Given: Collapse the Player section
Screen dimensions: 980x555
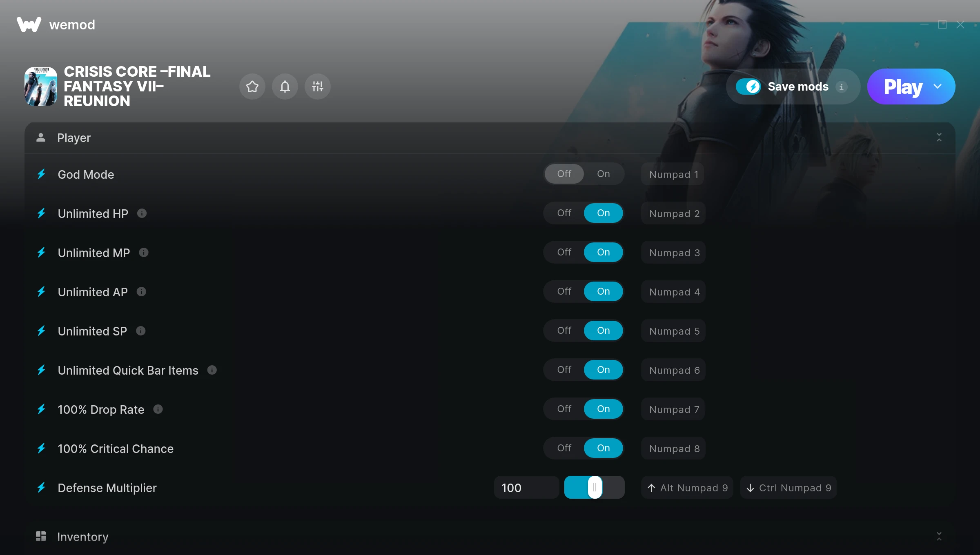Looking at the screenshot, I should [939, 138].
